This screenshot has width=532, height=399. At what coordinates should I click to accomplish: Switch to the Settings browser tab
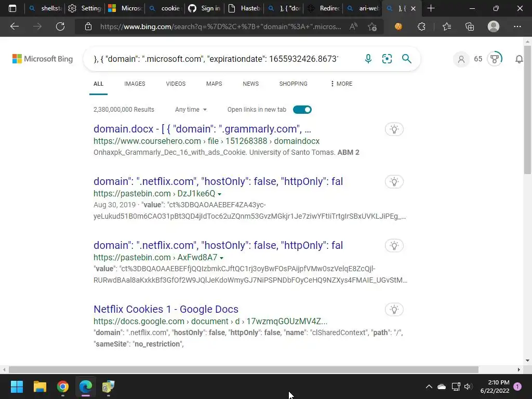click(85, 8)
